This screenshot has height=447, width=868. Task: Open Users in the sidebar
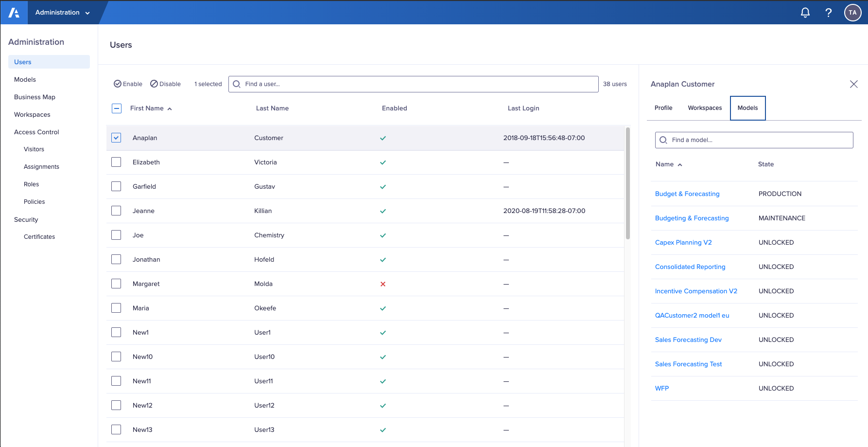pos(49,62)
